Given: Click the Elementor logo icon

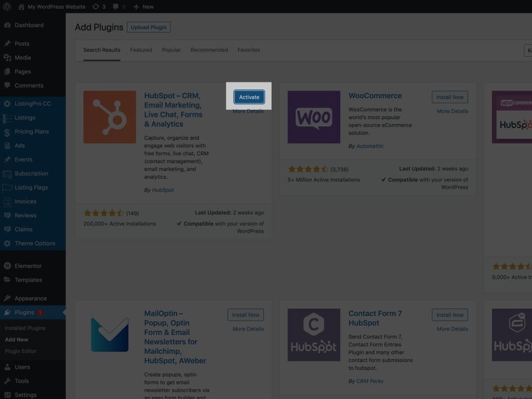Looking at the screenshot, I should coord(7,266).
